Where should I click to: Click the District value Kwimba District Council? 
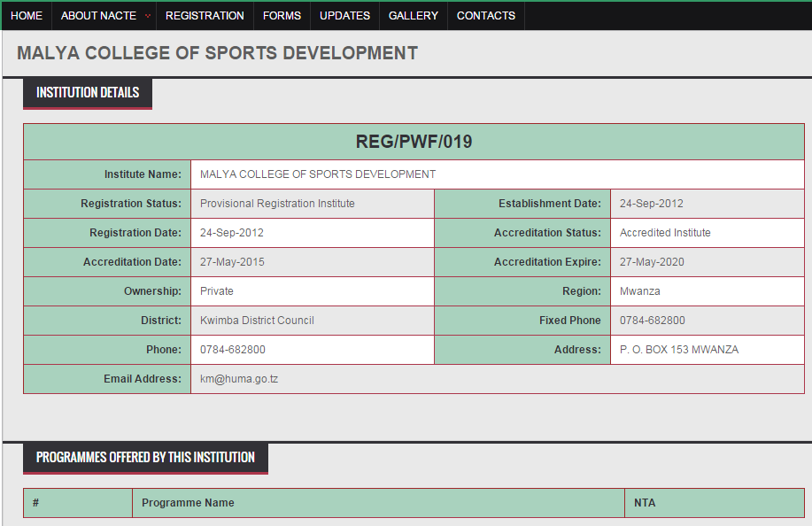[257, 321]
